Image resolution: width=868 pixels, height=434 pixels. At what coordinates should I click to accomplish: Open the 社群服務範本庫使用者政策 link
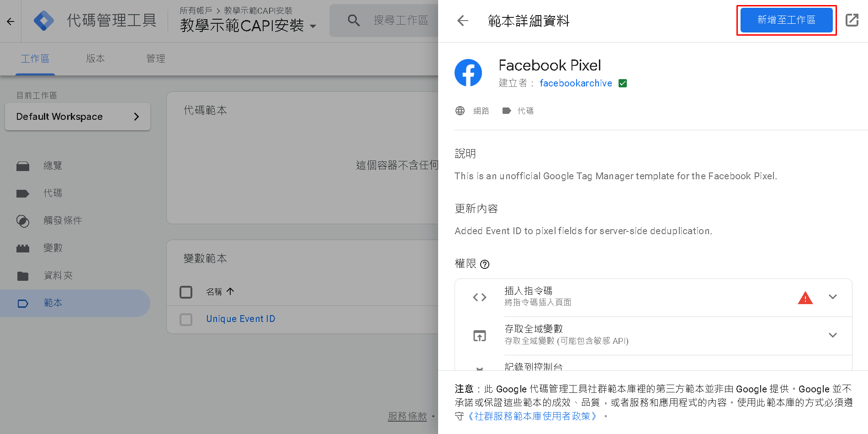point(533,416)
